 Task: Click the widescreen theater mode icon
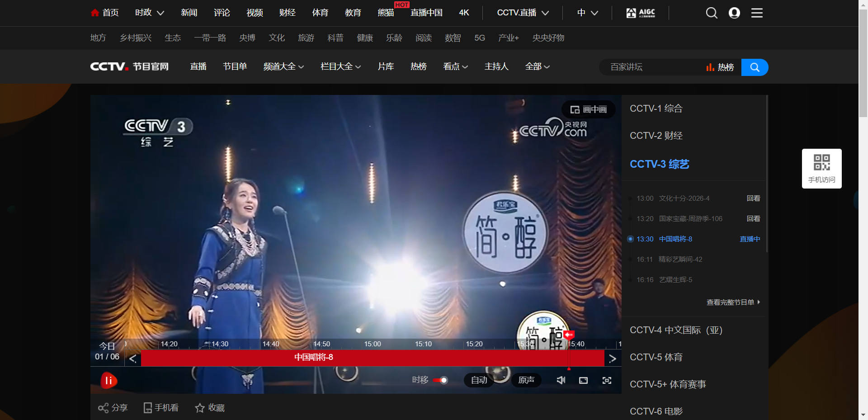coord(583,380)
